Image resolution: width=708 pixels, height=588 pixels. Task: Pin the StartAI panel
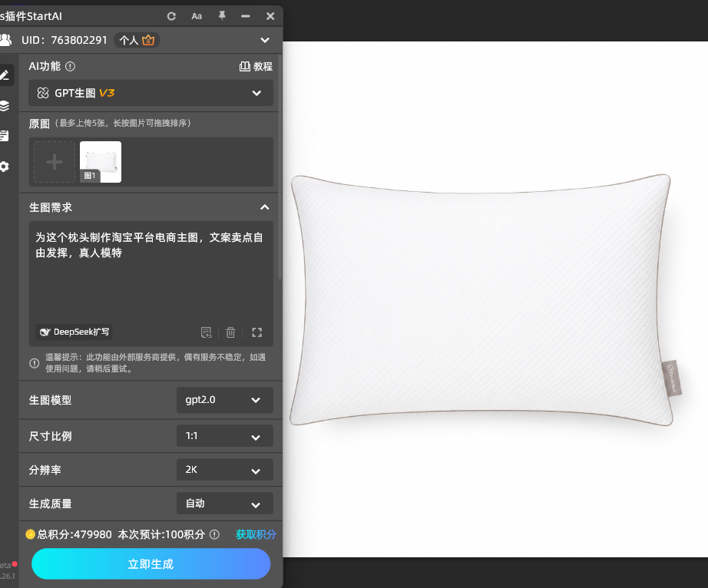(x=222, y=16)
